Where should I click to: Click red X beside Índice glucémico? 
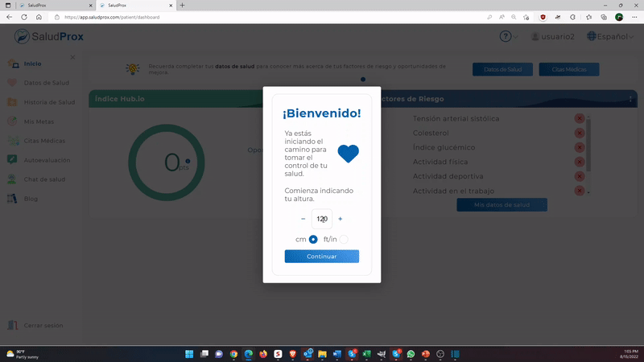[x=580, y=147]
